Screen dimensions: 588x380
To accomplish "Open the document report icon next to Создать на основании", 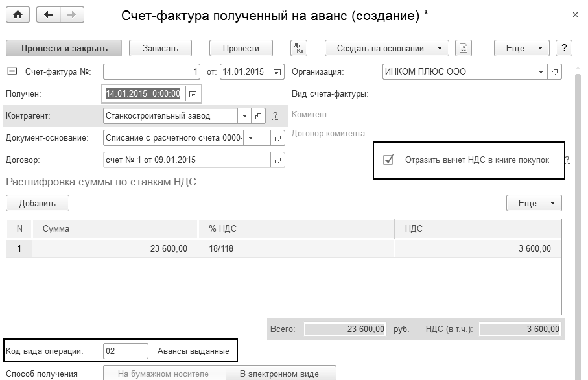I will [x=463, y=48].
